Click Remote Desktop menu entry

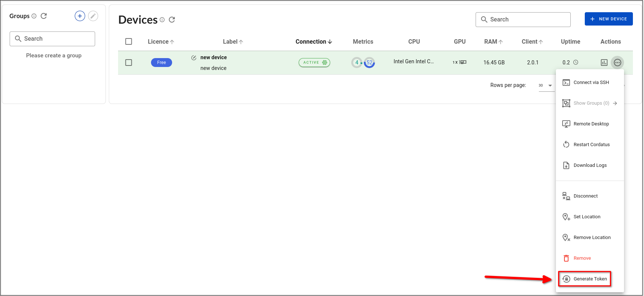[591, 124]
